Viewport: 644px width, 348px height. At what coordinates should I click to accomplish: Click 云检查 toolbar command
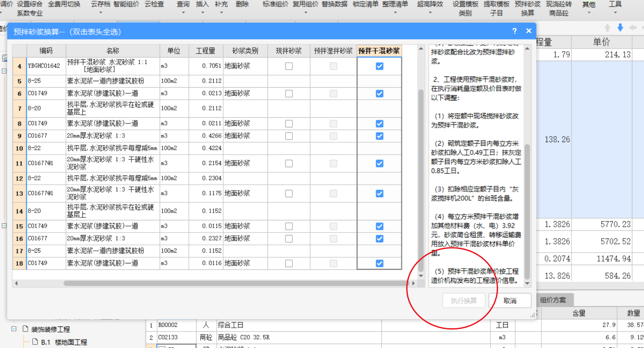[x=154, y=4]
